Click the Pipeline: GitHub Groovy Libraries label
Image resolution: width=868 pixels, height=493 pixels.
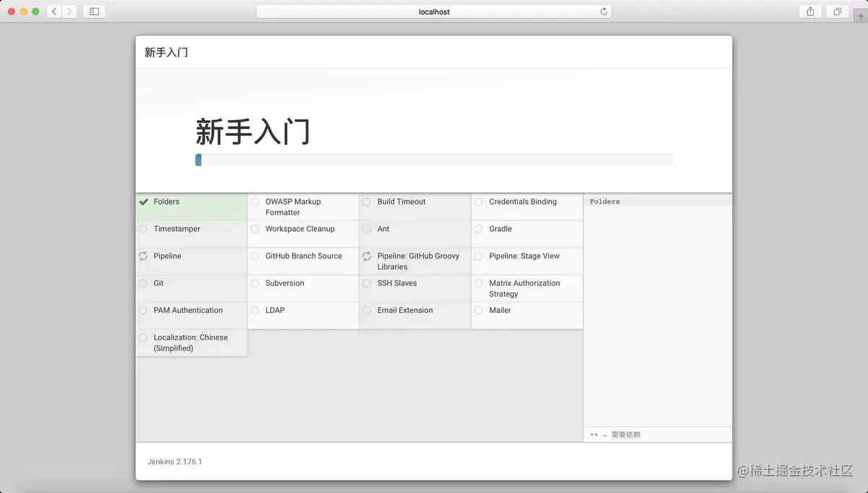click(x=418, y=261)
